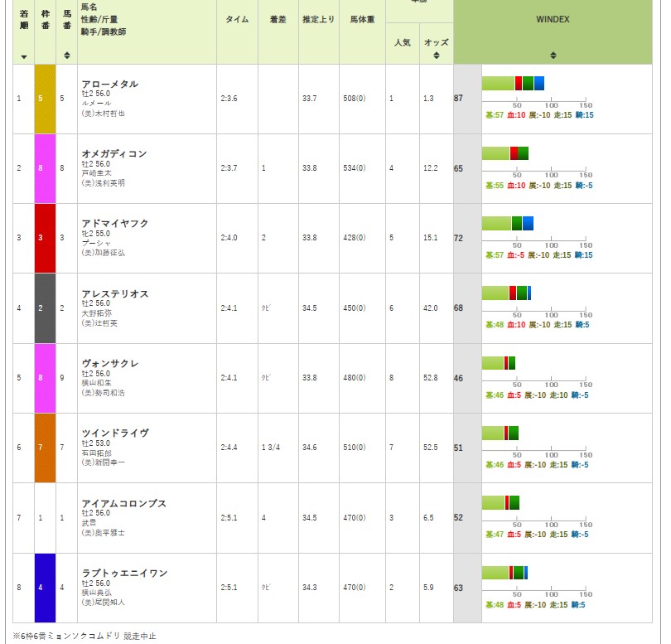Click the WINDEX bar chart for アローメタル

pyautogui.click(x=513, y=83)
